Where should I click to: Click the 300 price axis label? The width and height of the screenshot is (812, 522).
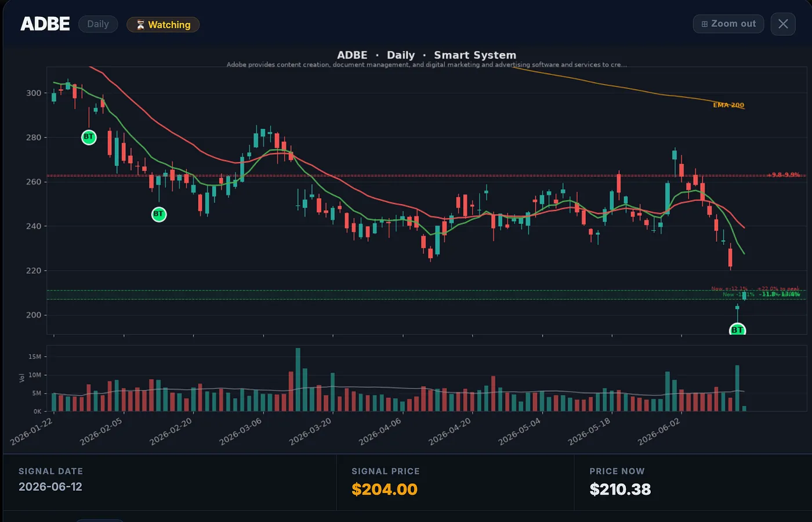coord(34,93)
